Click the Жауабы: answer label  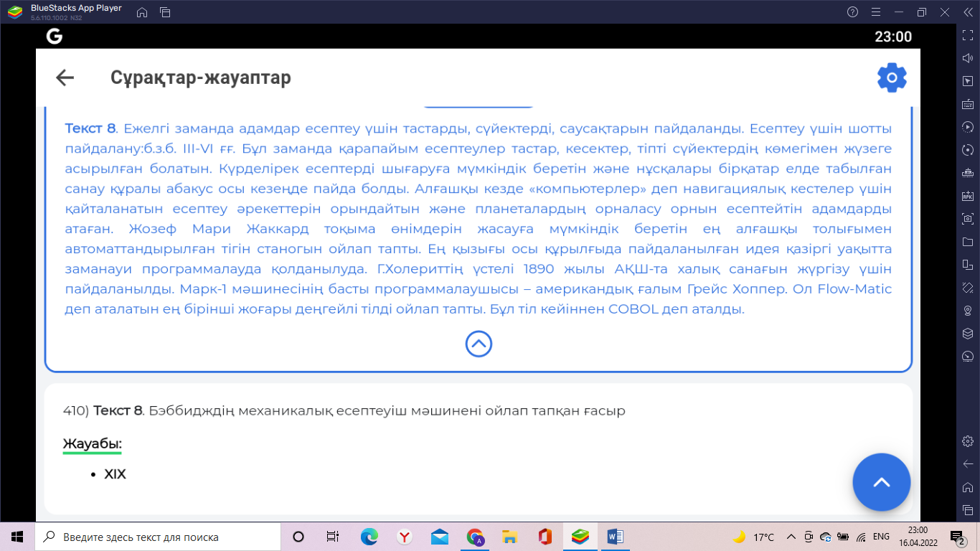[93, 444]
